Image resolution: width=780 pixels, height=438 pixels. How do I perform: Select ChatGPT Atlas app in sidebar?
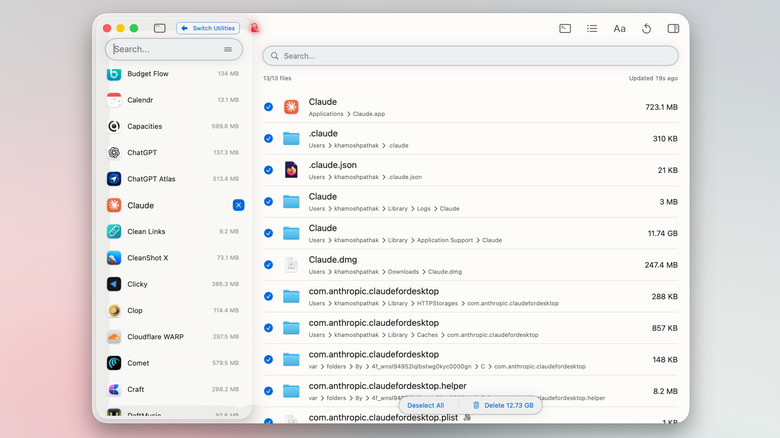(173, 179)
